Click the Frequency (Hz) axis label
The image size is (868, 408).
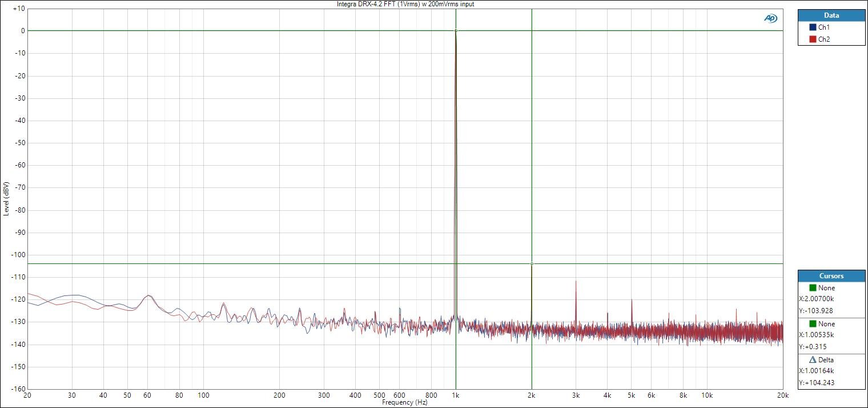pyautogui.click(x=405, y=403)
